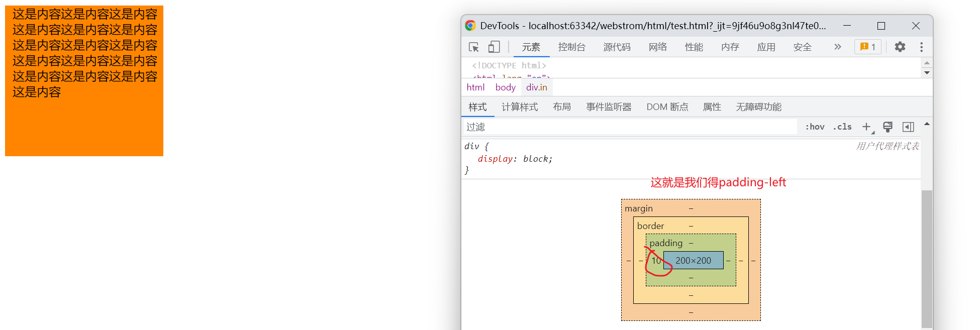Screen dimensions: 980x330
Task: Open the 计算样式 computed styles tab
Action: (520, 107)
